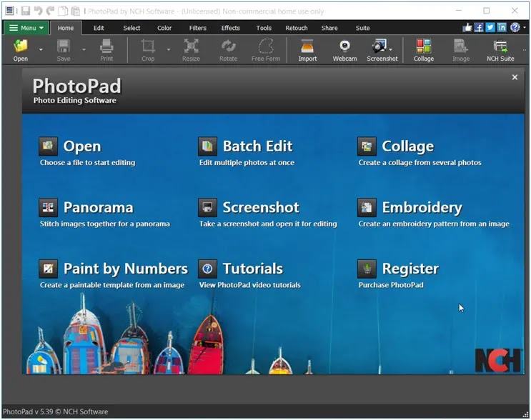Click 'View PhotoPad video tutorials' text
The width and height of the screenshot is (531, 420).
pos(250,285)
